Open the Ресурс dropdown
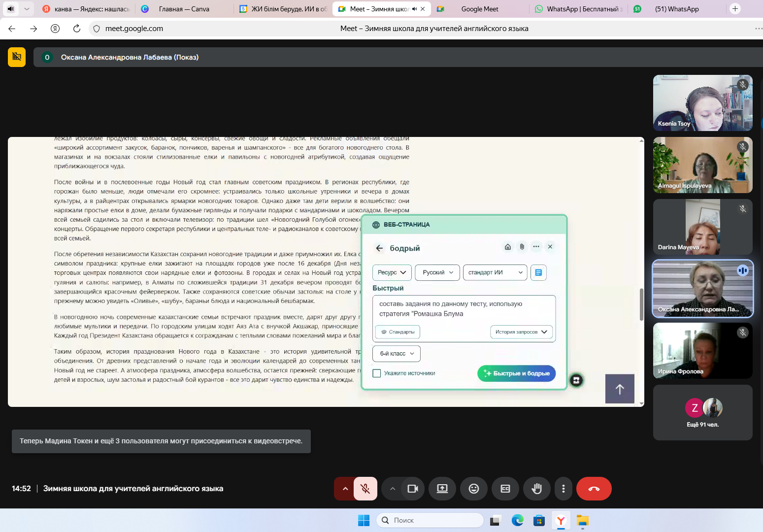This screenshot has height=532, width=763. pyautogui.click(x=392, y=272)
